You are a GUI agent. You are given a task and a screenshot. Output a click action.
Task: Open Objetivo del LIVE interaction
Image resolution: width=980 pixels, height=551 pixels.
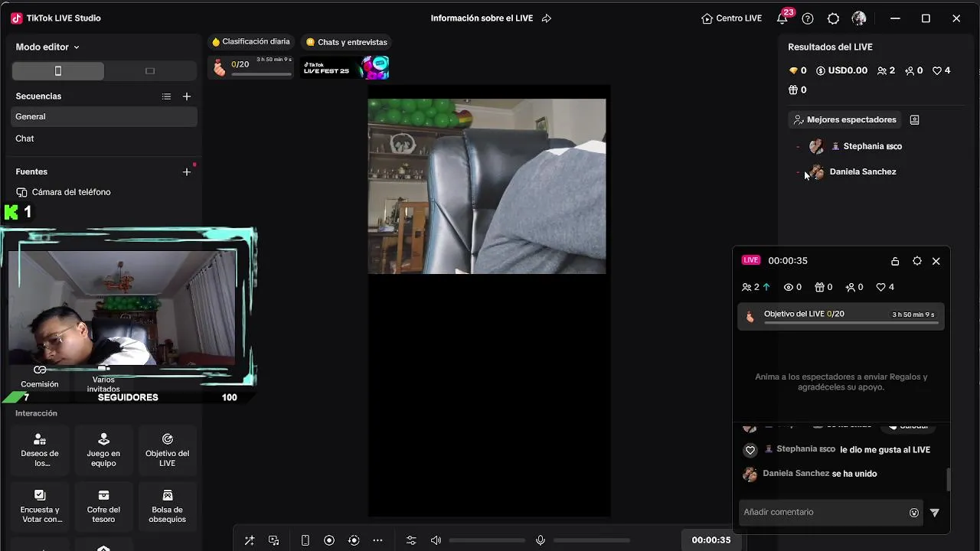167,449
